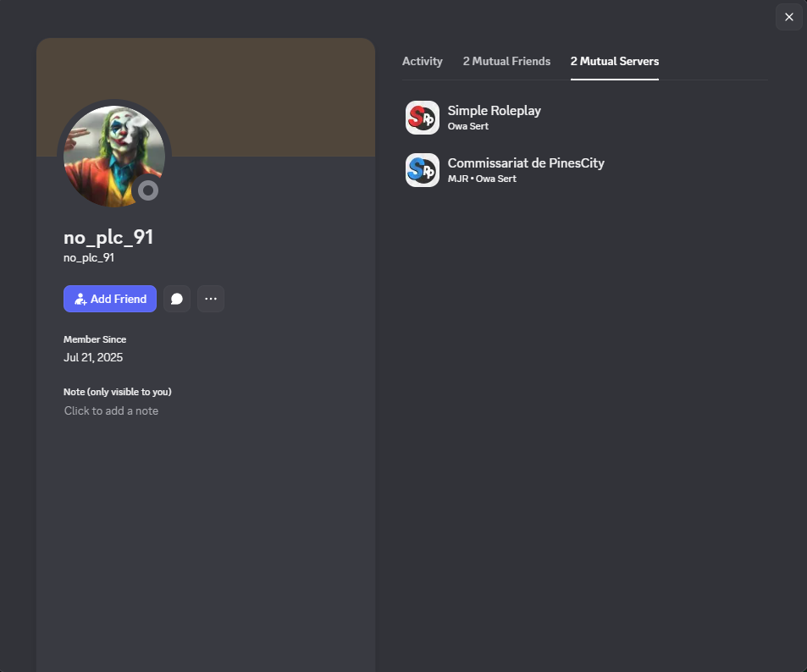Click the Commissariat de PinesCity server logo
Image resolution: width=807 pixels, height=672 pixels.
pyautogui.click(x=422, y=170)
